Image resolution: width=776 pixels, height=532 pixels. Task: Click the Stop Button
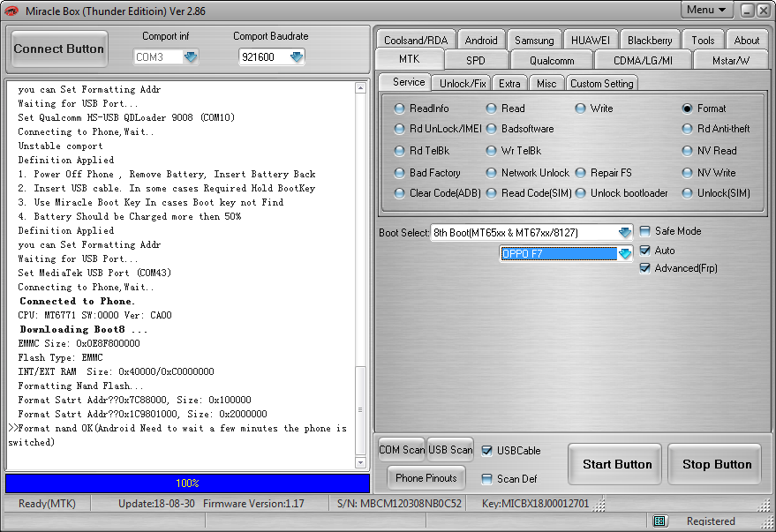[714, 464]
